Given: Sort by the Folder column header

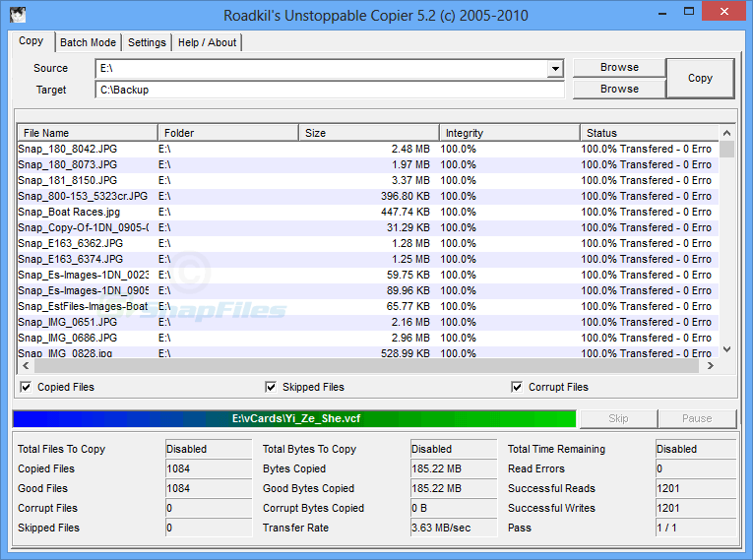Looking at the screenshot, I should point(228,133).
